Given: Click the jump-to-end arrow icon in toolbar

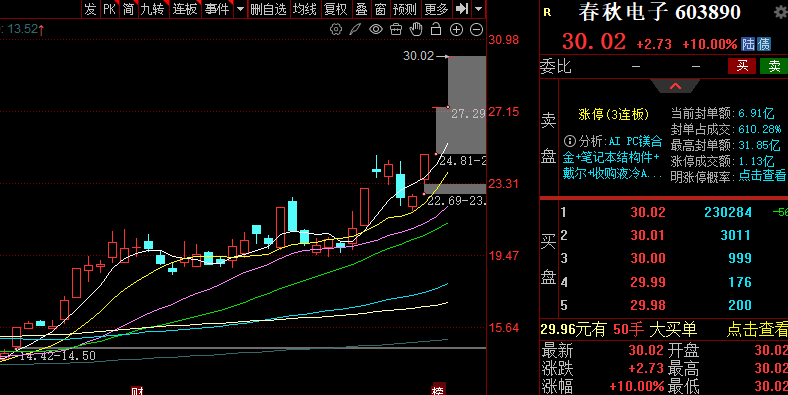Looking at the screenshot, I should tap(462, 9).
